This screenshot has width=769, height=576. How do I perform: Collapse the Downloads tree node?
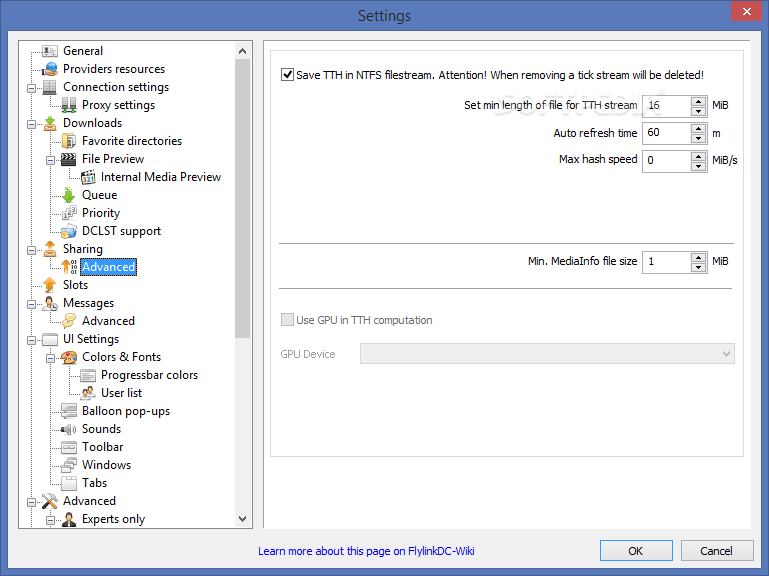pyautogui.click(x=31, y=124)
